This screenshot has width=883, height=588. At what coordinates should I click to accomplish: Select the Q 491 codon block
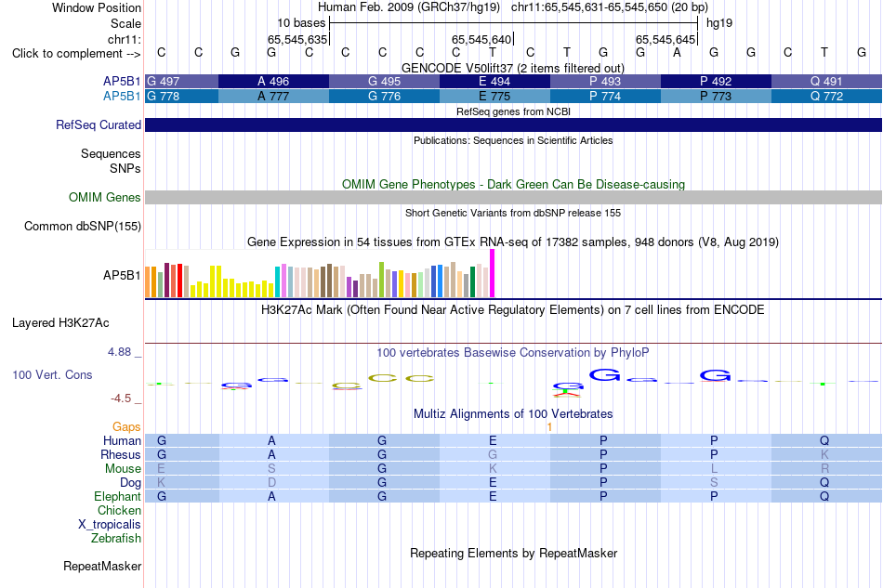(826, 82)
